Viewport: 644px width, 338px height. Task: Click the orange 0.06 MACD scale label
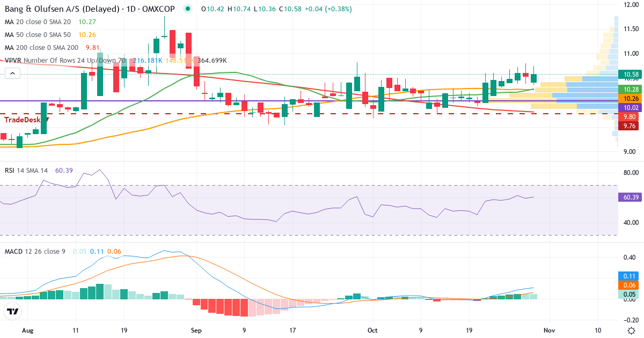pos(629,285)
